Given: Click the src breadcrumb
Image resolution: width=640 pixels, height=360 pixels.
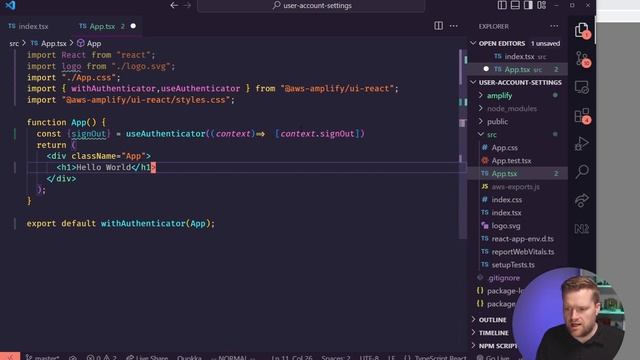Looking at the screenshot, I should [14, 43].
